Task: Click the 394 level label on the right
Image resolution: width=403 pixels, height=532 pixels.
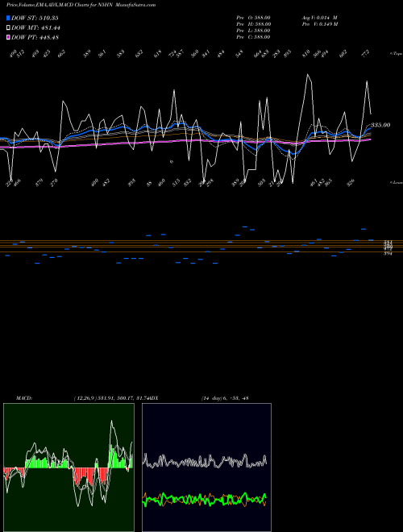Action: (388, 253)
